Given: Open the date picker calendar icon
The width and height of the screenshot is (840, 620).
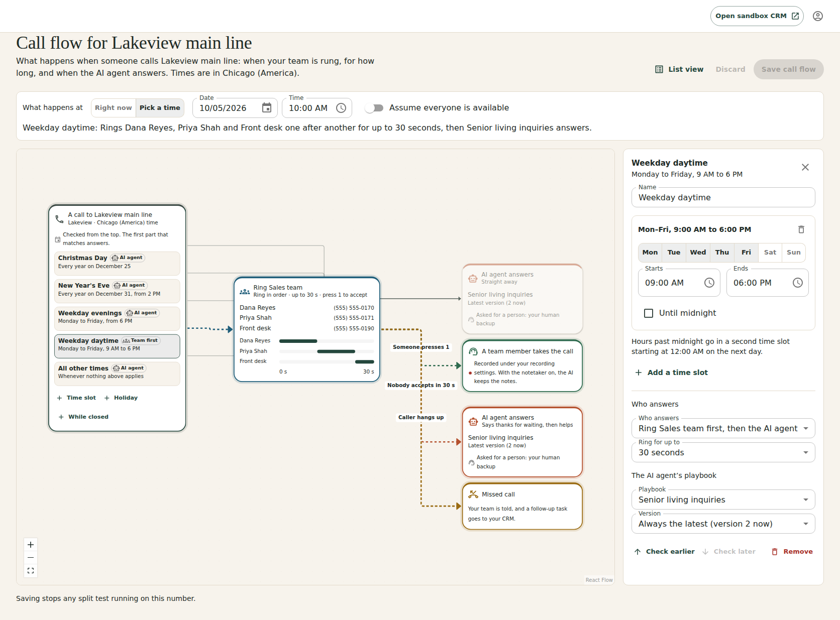Looking at the screenshot, I should tap(267, 108).
